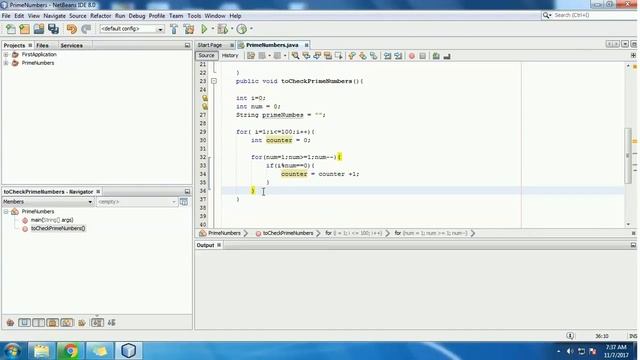Click the Stop Macro Recording icon
This screenshot has height=360, width=640.
click(x=422, y=56)
